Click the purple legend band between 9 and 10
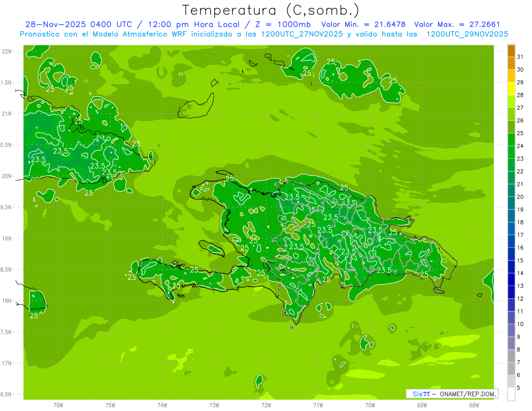 (511, 330)
